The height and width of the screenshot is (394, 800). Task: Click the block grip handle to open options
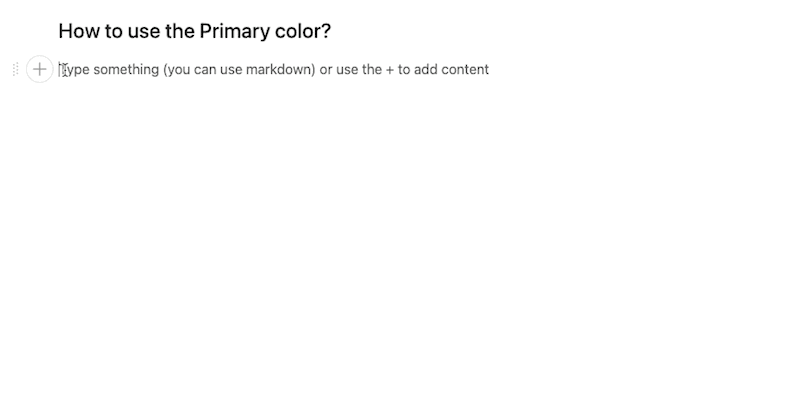coord(15,69)
